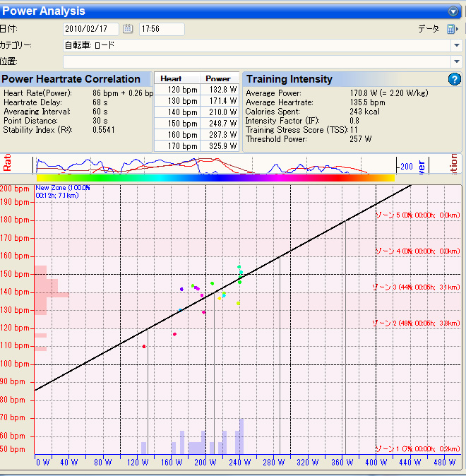
Task: Select the 140 bpm table cell
Action: [x=177, y=112]
